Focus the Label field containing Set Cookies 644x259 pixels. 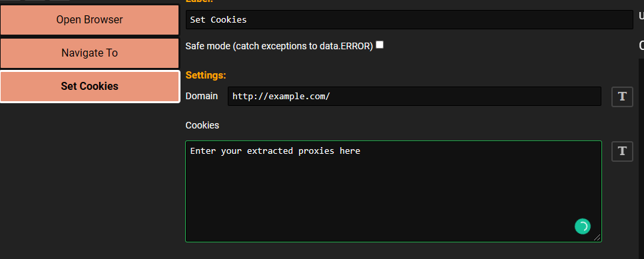(x=409, y=20)
